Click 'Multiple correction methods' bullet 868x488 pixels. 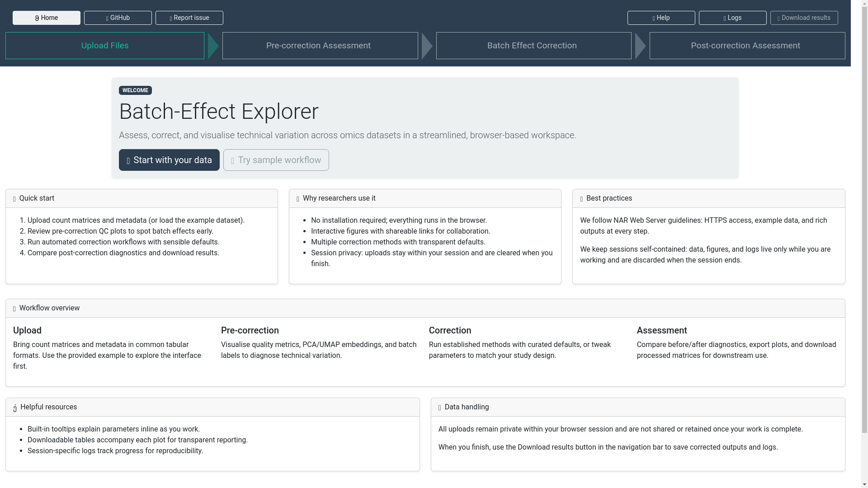pos(398,242)
